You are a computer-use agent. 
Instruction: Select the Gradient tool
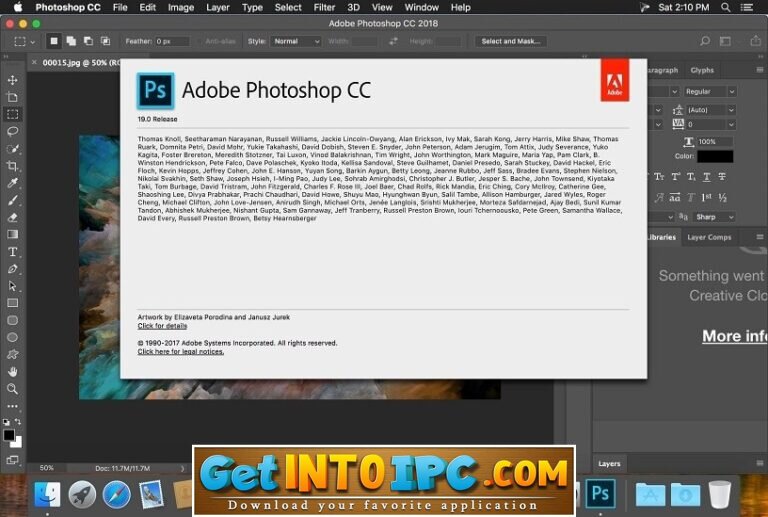(13, 235)
